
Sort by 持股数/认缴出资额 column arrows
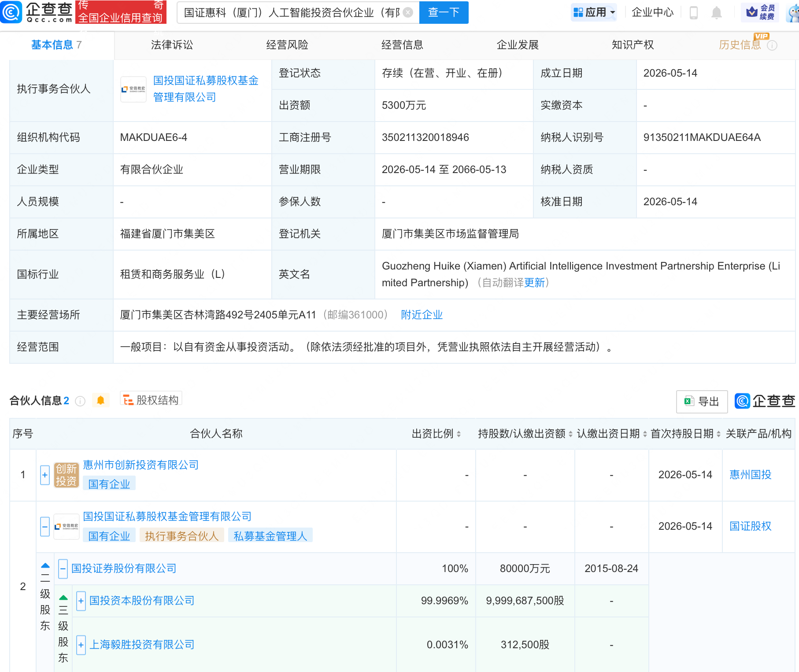click(x=570, y=434)
